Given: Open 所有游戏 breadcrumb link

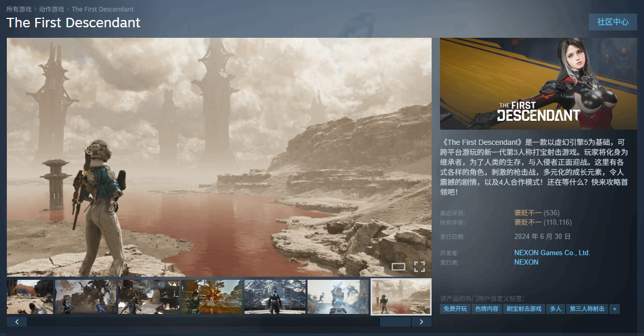Looking at the screenshot, I should 19,9.
